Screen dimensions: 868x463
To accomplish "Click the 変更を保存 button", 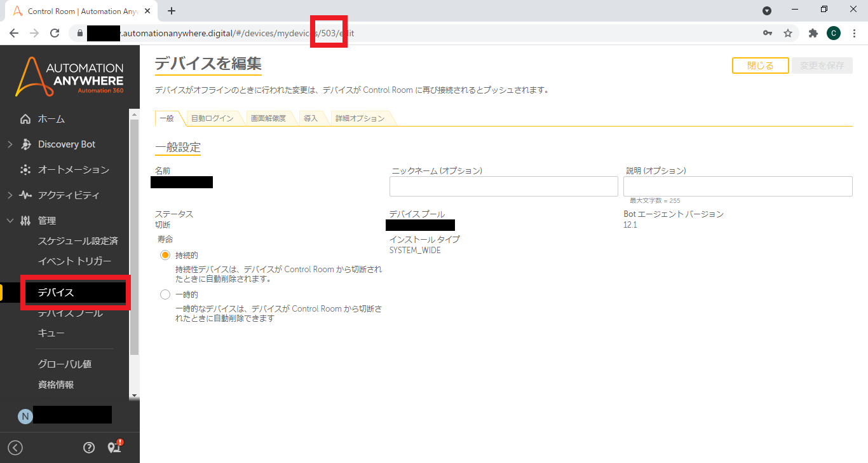I will pos(822,66).
